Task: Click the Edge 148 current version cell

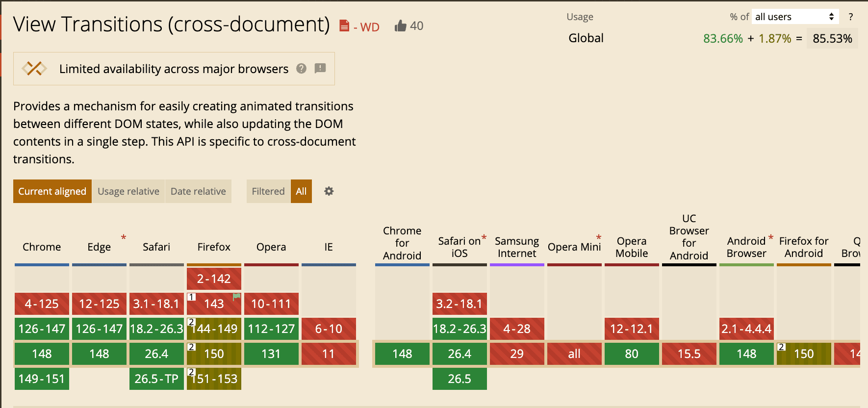Action: click(x=99, y=354)
